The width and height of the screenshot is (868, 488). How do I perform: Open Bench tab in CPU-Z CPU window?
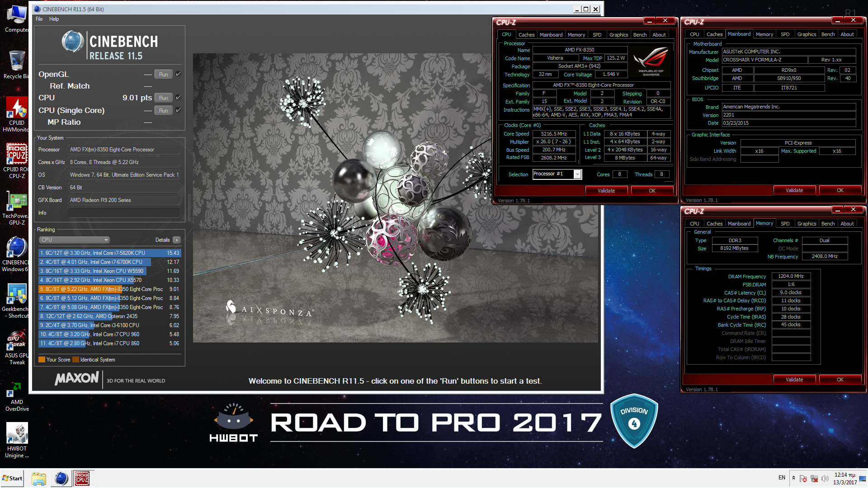(640, 35)
